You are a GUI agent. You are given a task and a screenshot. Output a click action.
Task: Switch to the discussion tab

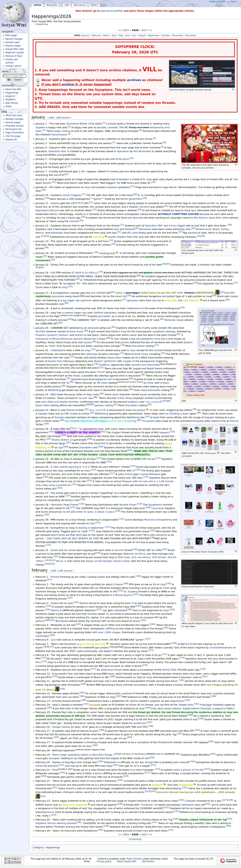(52, 5)
